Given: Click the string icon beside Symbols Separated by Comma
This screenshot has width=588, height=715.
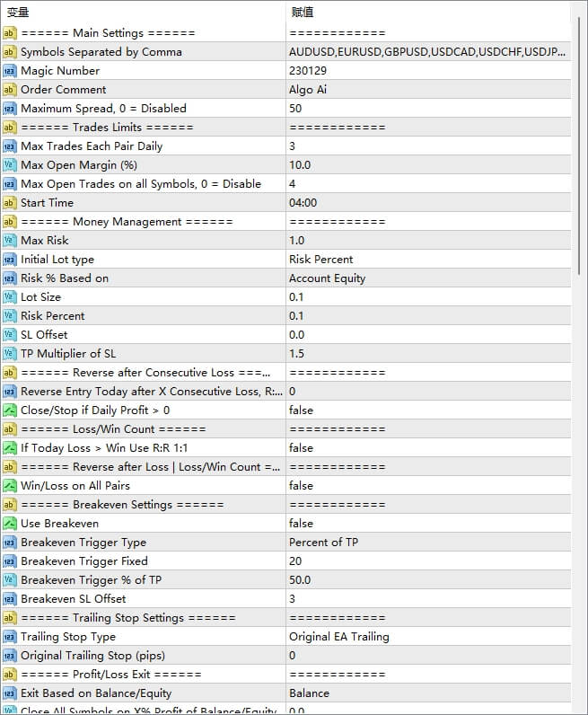Looking at the screenshot, I should click(9, 52).
